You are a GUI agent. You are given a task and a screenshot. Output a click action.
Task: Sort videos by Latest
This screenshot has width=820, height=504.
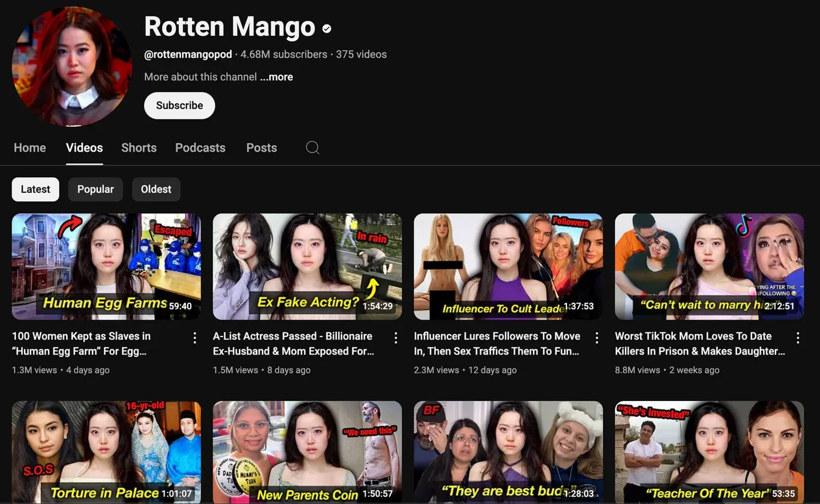[x=36, y=189]
